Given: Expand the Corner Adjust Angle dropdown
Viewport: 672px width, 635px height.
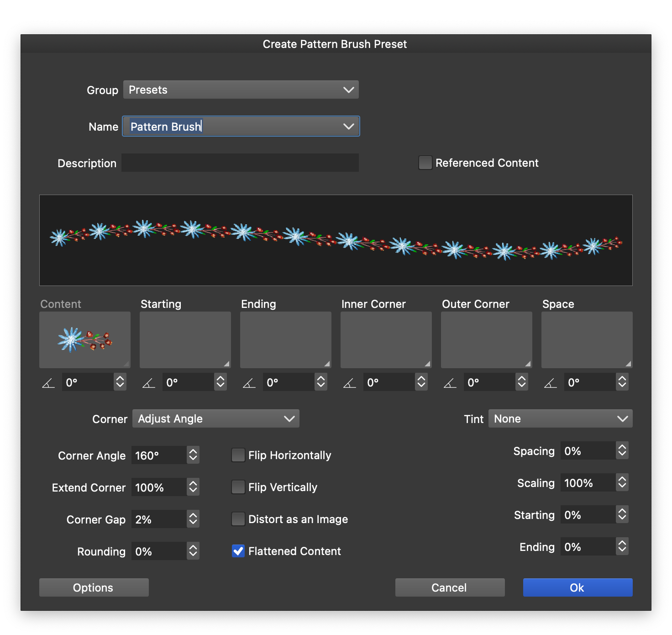Looking at the screenshot, I should click(215, 419).
